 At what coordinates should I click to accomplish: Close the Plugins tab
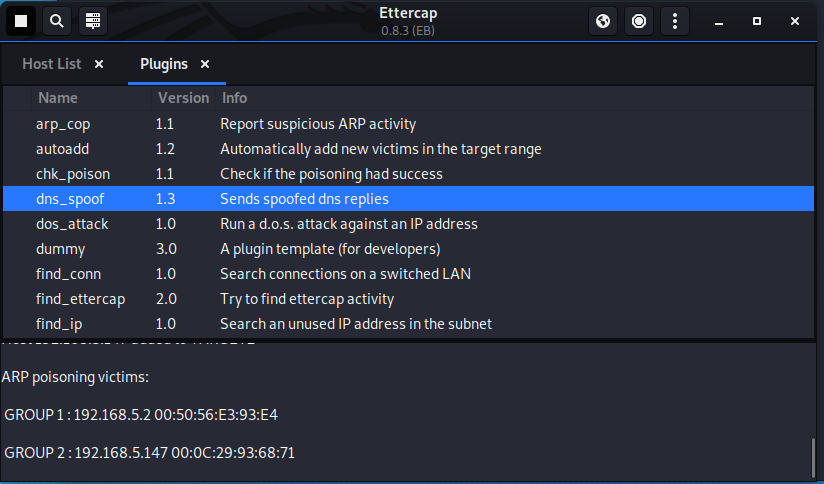[205, 64]
